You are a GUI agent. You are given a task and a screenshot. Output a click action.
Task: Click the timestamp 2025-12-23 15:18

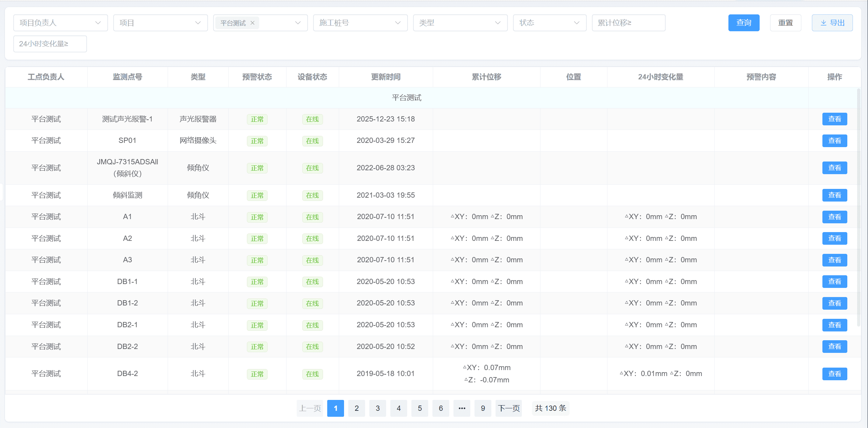[x=386, y=119]
